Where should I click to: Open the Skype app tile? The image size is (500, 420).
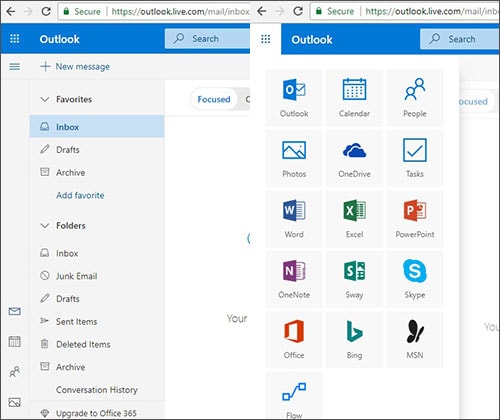(415, 279)
